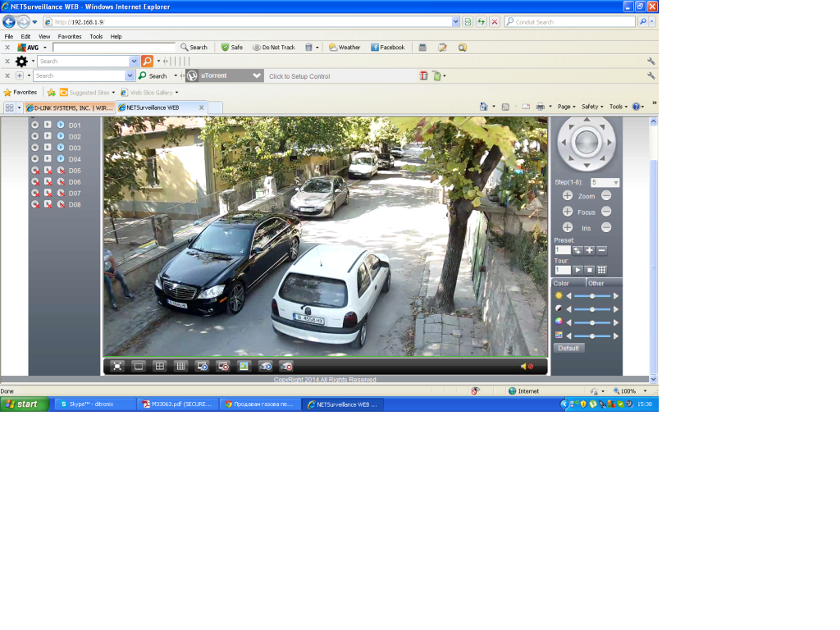Switch to the Color tab

click(x=568, y=283)
